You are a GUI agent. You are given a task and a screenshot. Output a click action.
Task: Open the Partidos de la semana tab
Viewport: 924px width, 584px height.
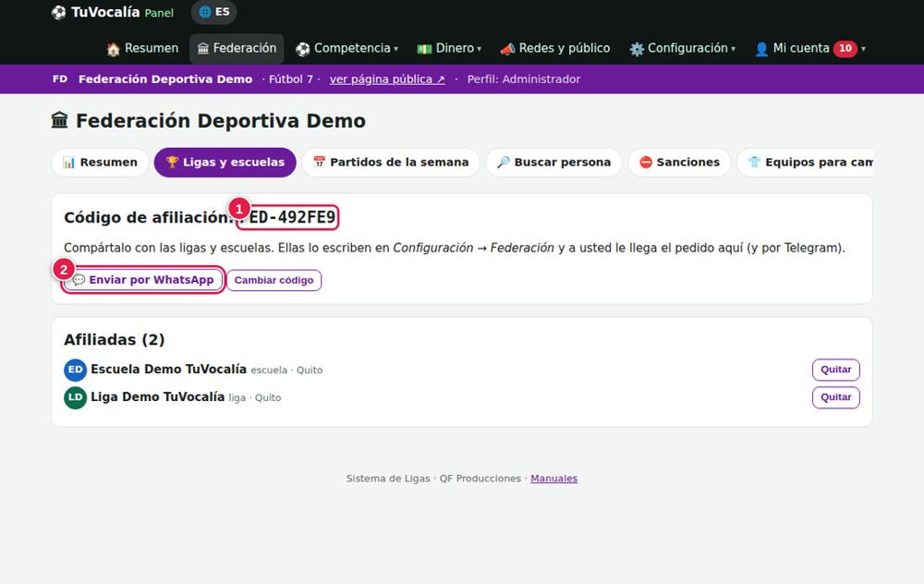click(391, 162)
